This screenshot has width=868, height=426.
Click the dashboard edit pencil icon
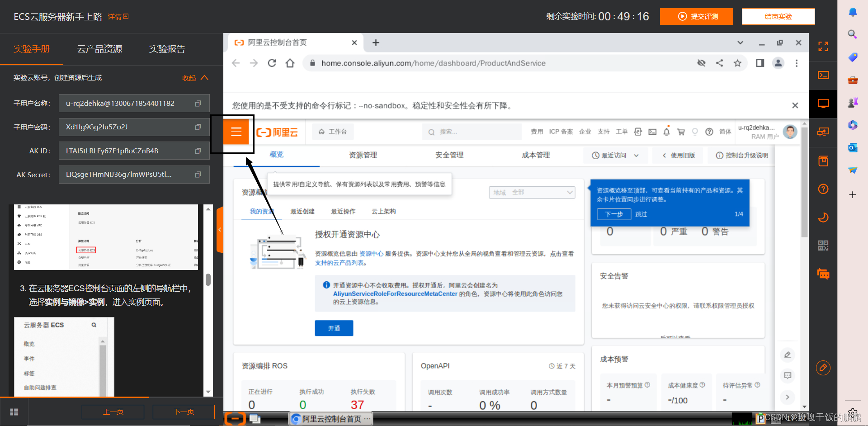click(788, 355)
